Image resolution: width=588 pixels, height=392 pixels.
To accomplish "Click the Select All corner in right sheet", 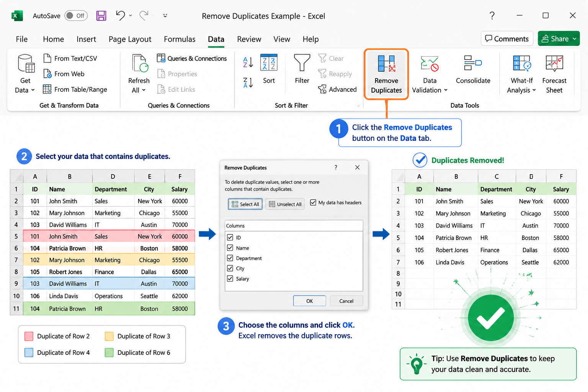I will tap(399, 176).
